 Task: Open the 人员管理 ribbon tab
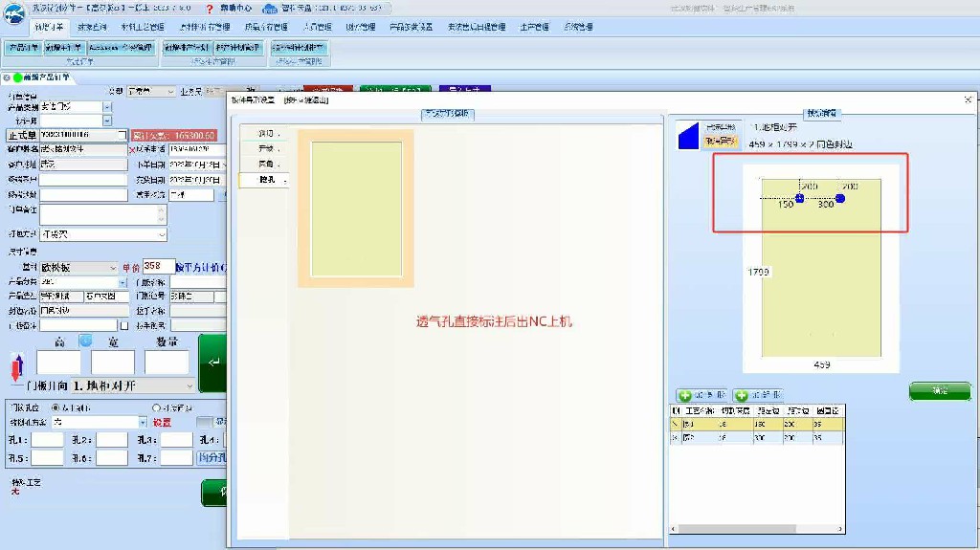(317, 27)
